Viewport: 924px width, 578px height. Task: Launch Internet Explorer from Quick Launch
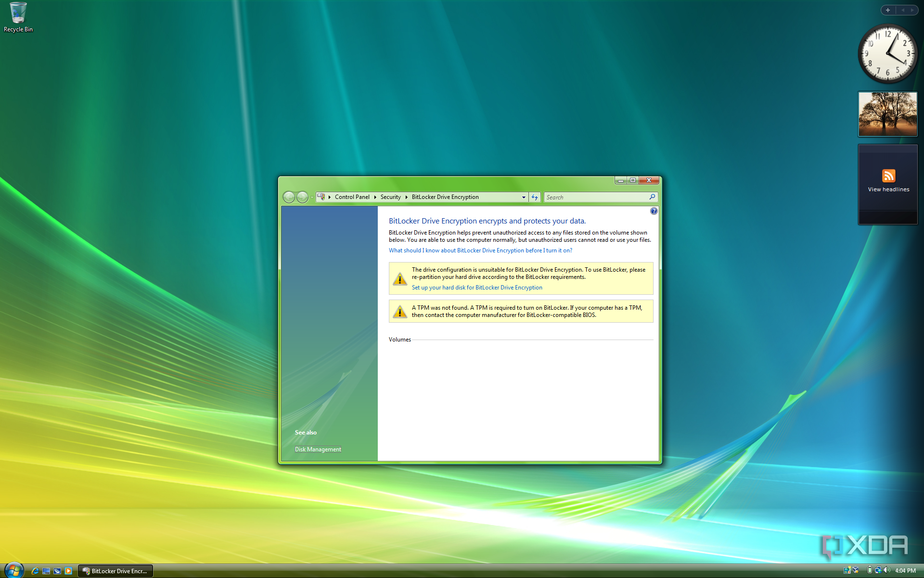coord(35,571)
